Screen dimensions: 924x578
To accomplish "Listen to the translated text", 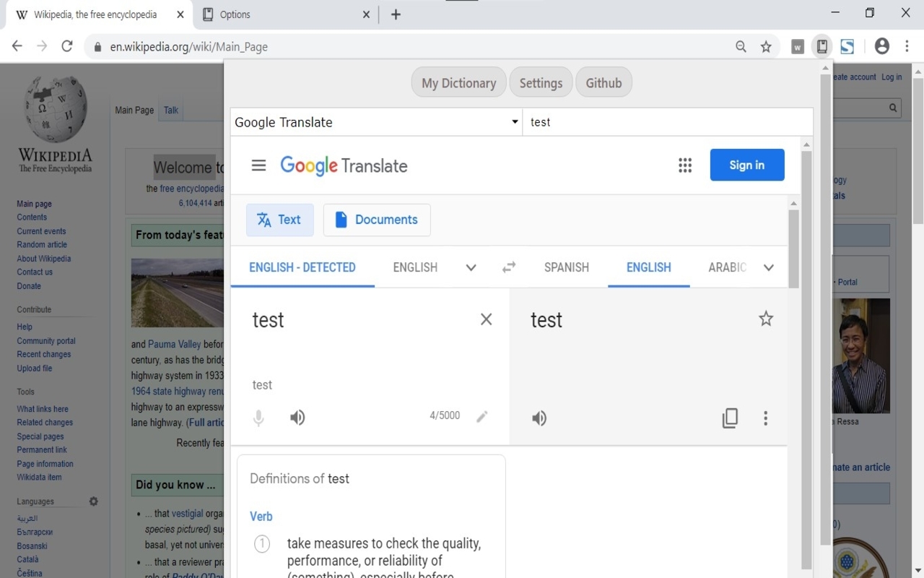I will [539, 418].
